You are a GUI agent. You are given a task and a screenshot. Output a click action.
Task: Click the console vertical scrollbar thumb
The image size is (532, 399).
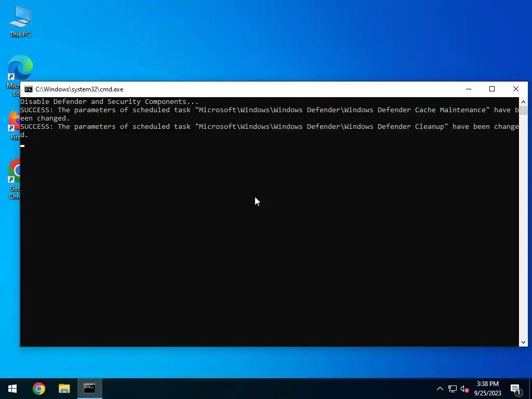tap(523, 110)
